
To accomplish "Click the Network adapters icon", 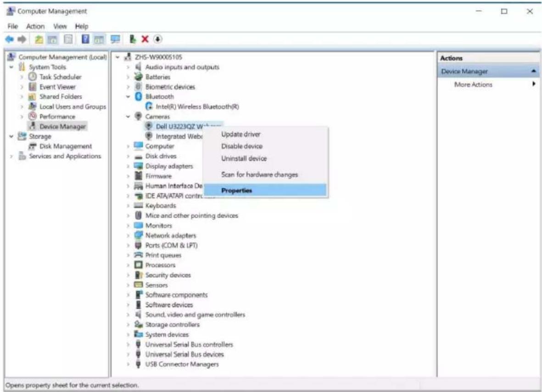I will pos(138,235).
